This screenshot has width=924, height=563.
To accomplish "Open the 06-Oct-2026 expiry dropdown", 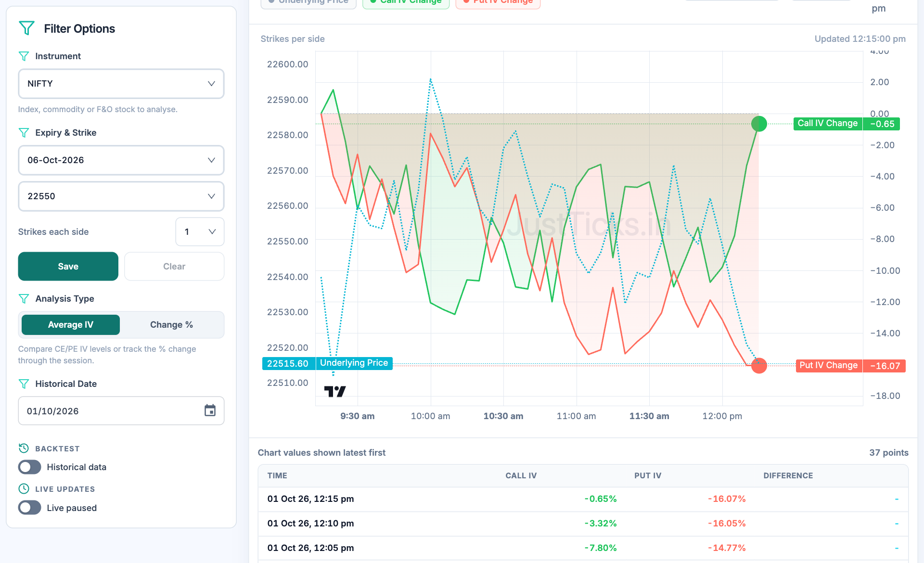I will pos(121,160).
